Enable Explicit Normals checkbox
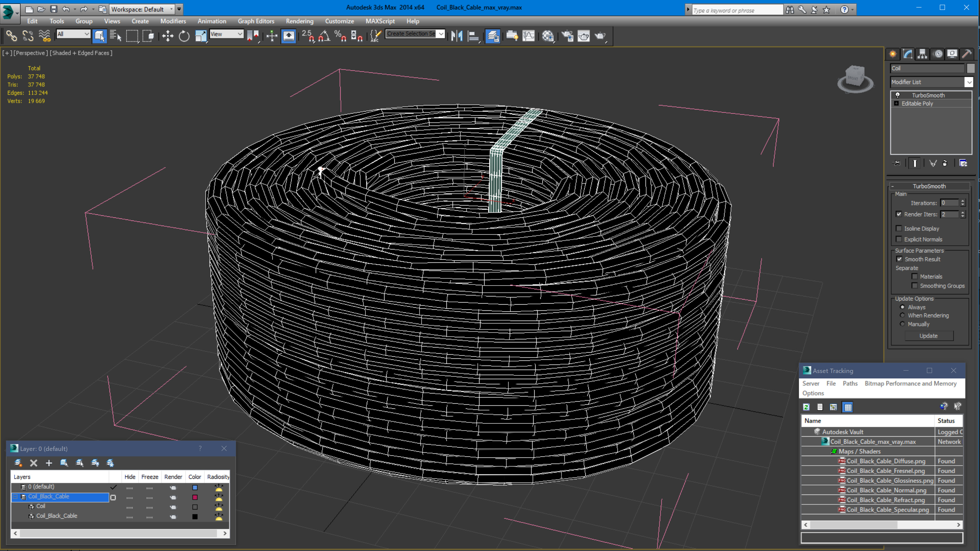This screenshot has width=980, height=551. (x=899, y=239)
